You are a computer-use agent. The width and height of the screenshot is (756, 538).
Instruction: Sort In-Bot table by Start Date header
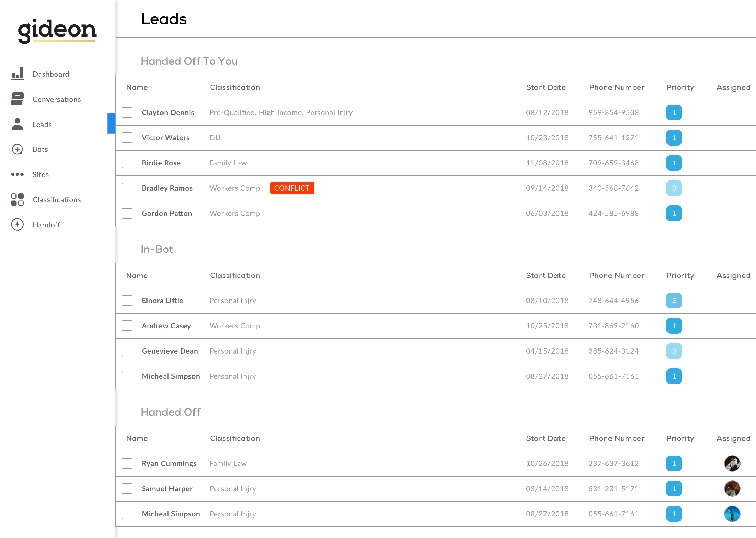pyautogui.click(x=545, y=275)
